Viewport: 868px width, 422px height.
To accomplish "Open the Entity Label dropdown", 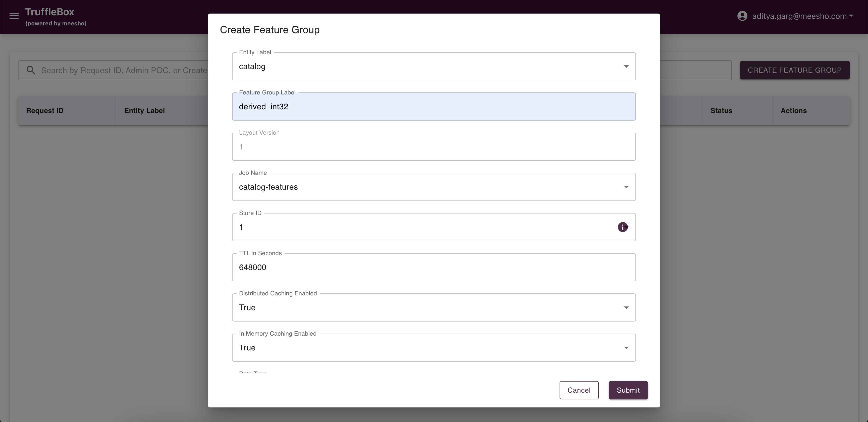I will (x=434, y=66).
